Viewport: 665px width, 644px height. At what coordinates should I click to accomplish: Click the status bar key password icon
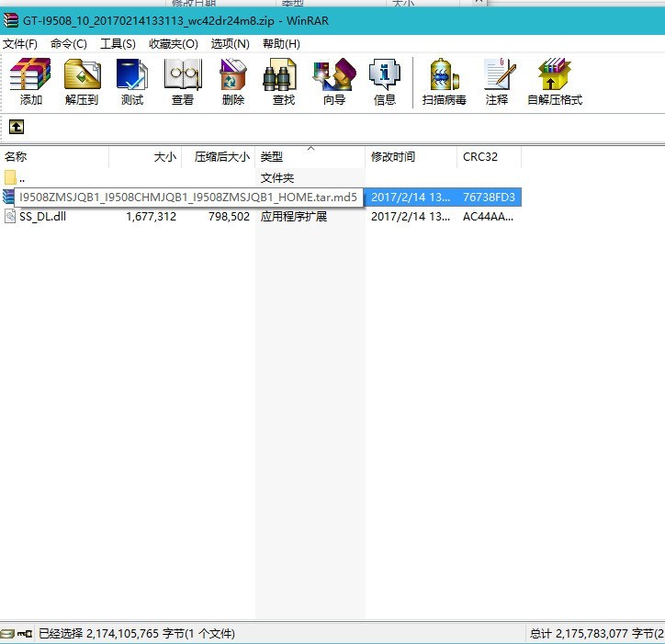point(25,633)
